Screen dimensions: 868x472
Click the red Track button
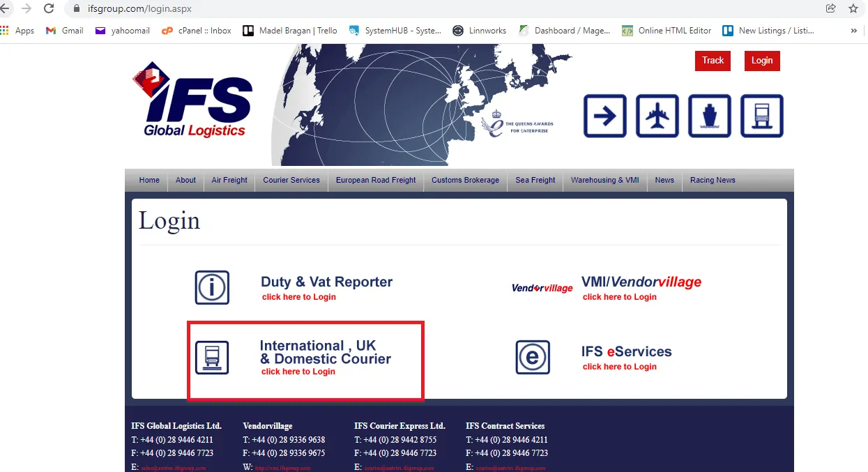coord(713,61)
